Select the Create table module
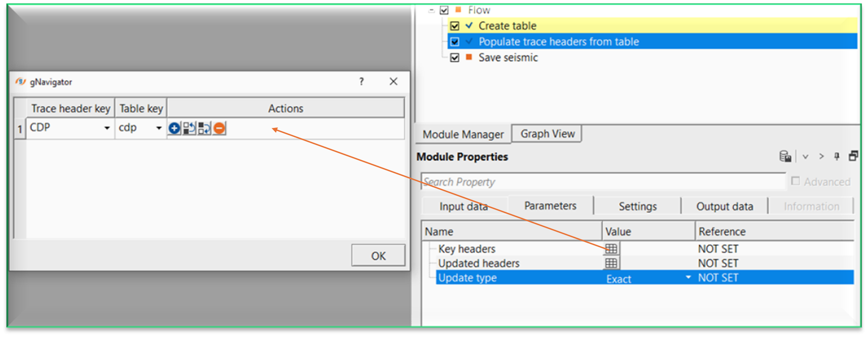868x337 pixels. [x=507, y=26]
